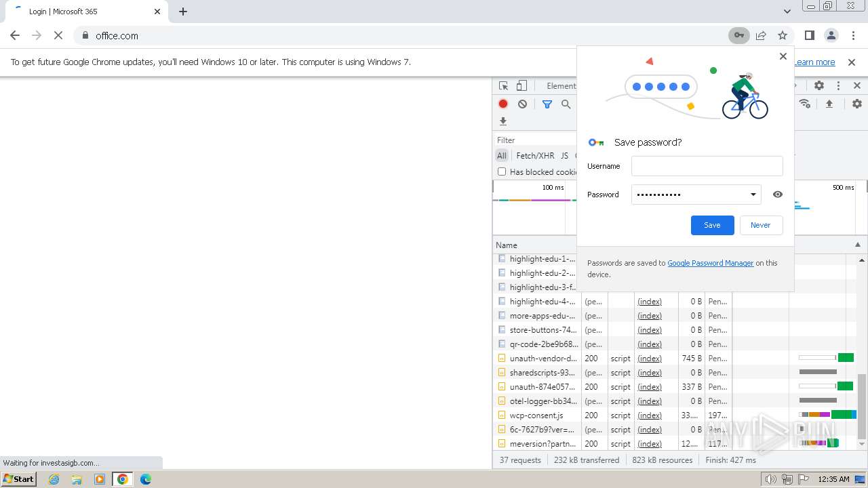Stop loading the page
The width and height of the screenshot is (868, 488).
[x=58, y=35]
